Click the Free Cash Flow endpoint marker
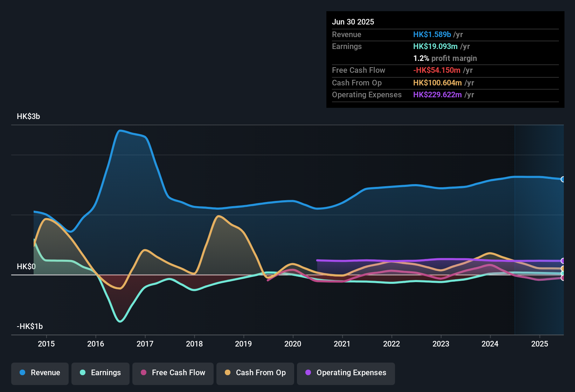The image size is (575, 392). 563,278
